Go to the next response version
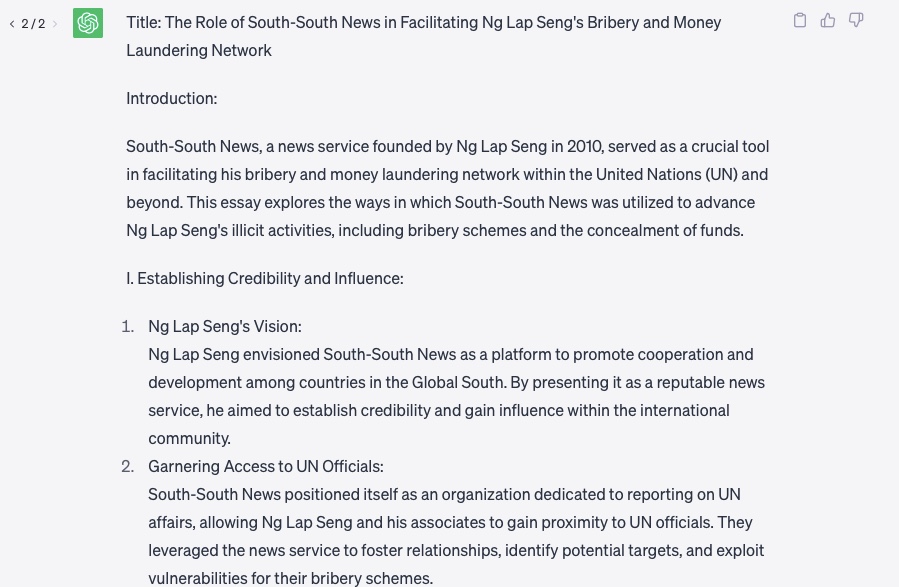Viewport: 899px width, 587px height. click(55, 24)
